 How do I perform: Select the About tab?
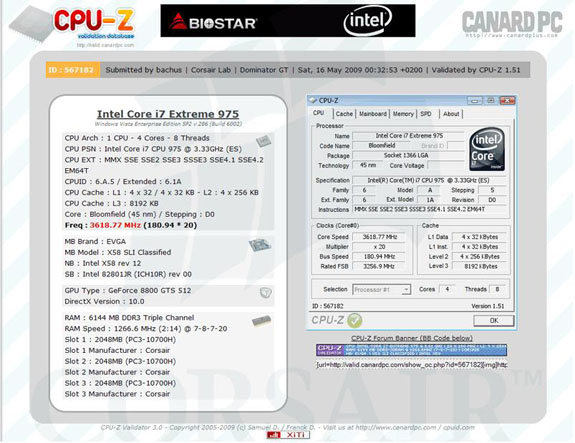451,114
